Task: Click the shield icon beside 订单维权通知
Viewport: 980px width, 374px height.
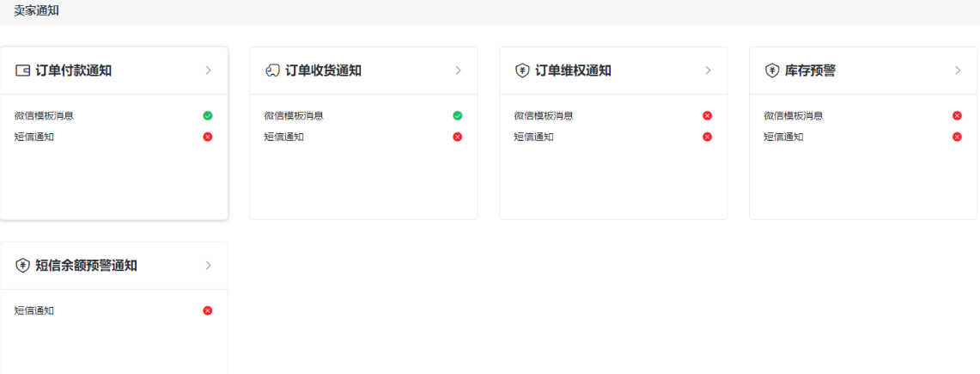Action: (522, 71)
